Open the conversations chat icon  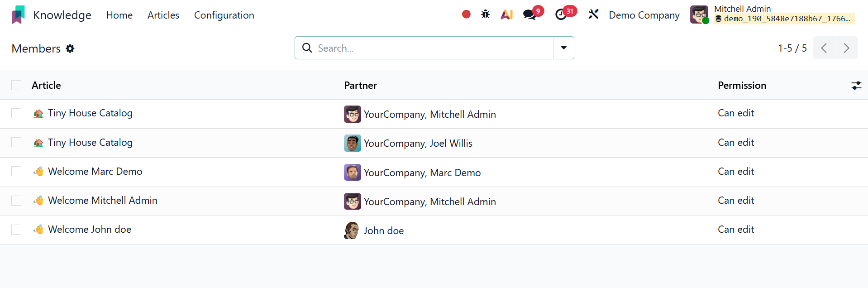point(529,14)
